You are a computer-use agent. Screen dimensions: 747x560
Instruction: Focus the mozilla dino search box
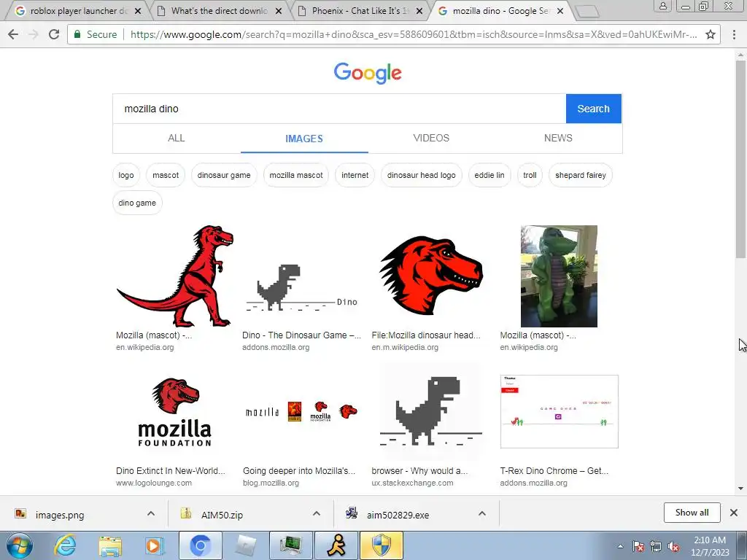tap(339, 109)
